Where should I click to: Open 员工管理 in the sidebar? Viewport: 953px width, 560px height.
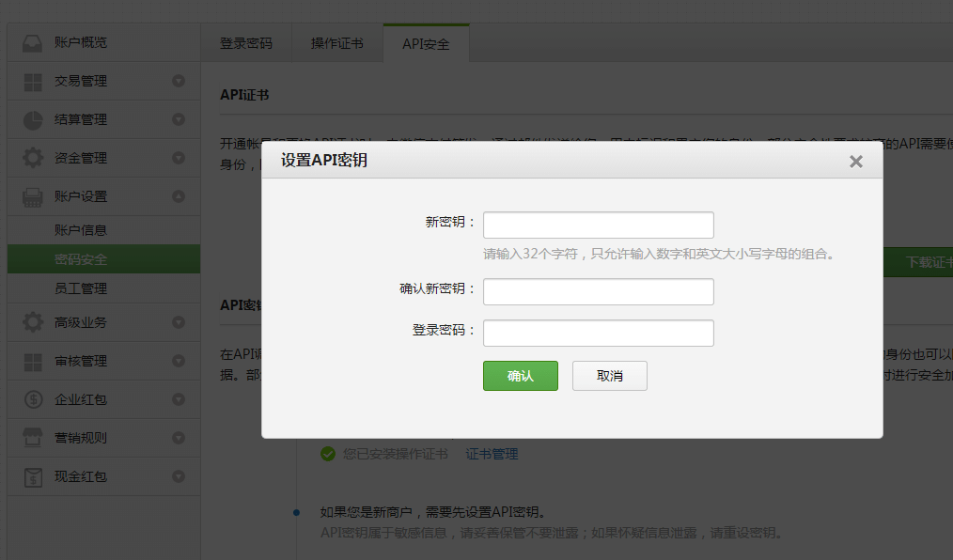click(81, 288)
